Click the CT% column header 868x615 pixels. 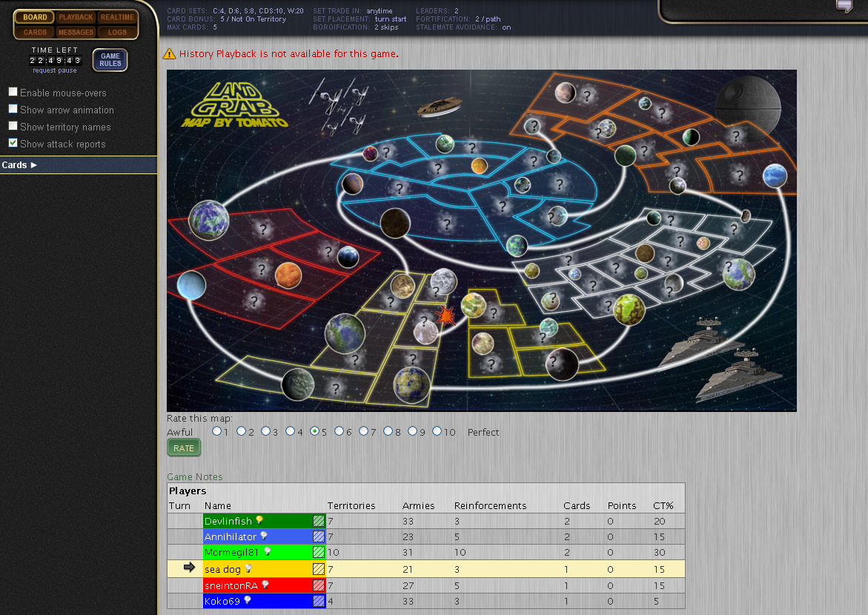[663, 505]
